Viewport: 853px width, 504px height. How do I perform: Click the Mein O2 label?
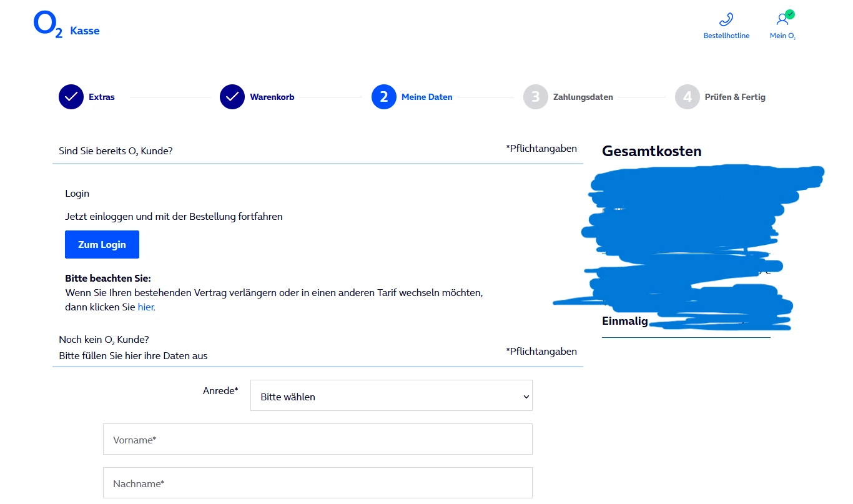[x=783, y=36]
